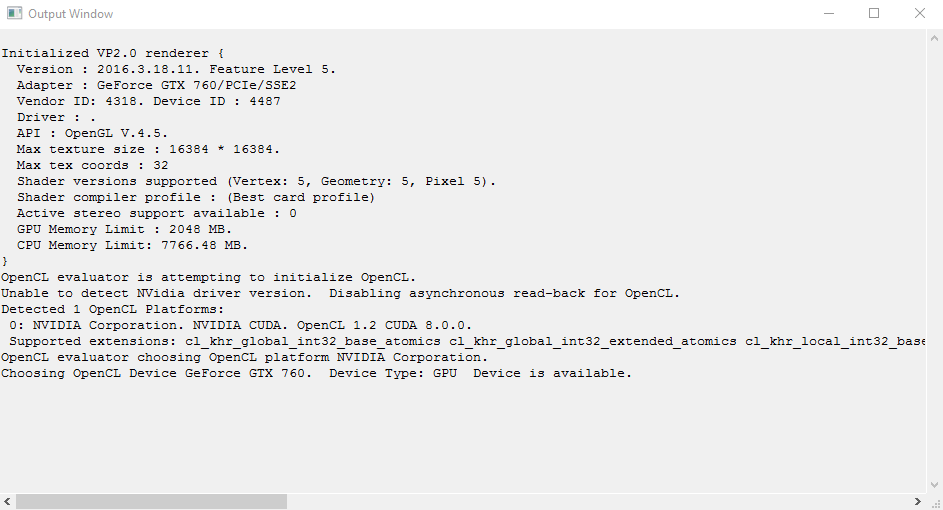Screen dimensions: 943x510
Task: Click the "API : OpenGL V.4.5." line
Action: [92, 133]
